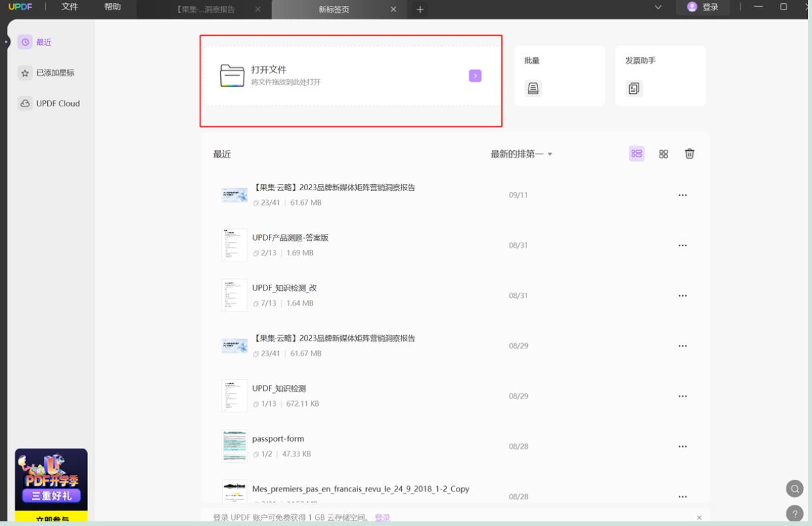
Task: Open 2023品牌新媒体矩阵营销洞察报告 dated 08/29
Action: click(x=333, y=338)
